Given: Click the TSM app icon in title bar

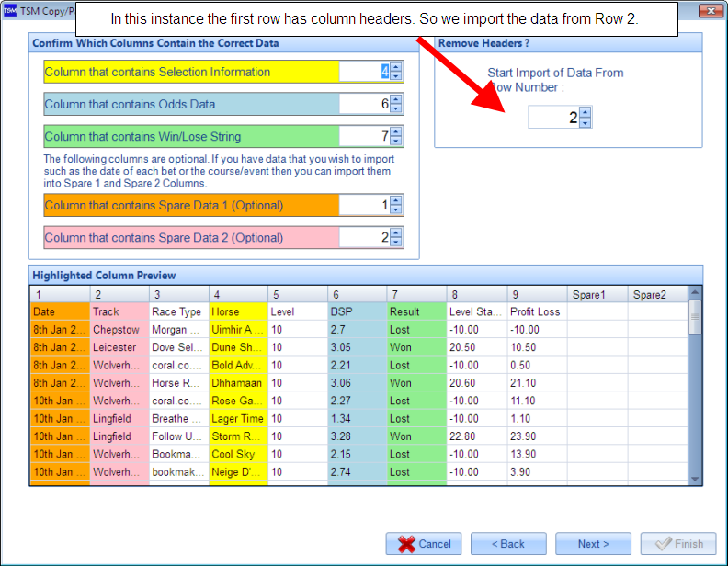Looking at the screenshot, I should [10, 11].
